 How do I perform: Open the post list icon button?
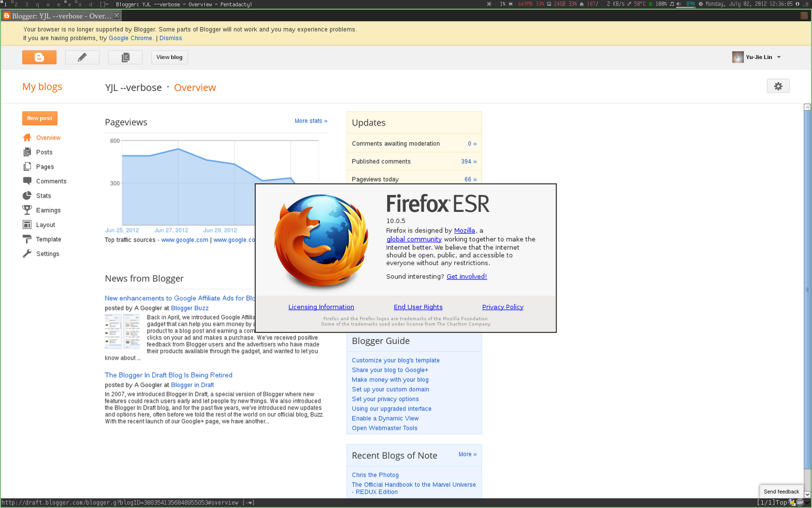tap(125, 57)
